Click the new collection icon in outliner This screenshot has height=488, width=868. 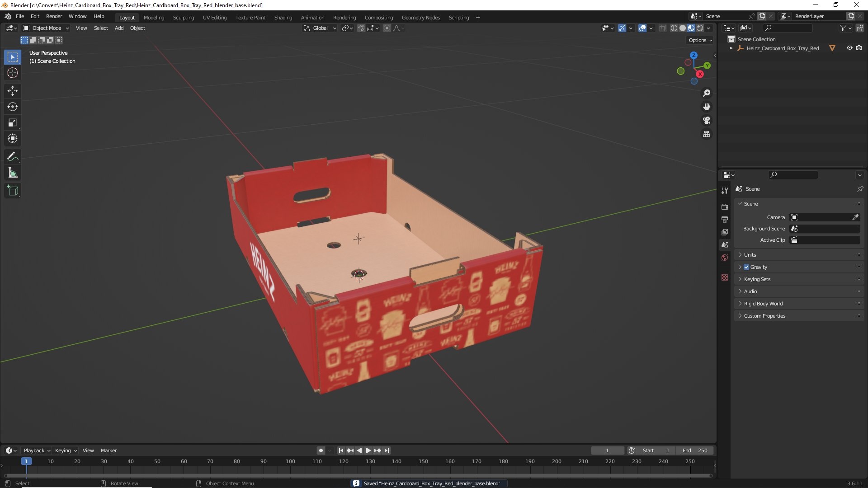(x=860, y=28)
